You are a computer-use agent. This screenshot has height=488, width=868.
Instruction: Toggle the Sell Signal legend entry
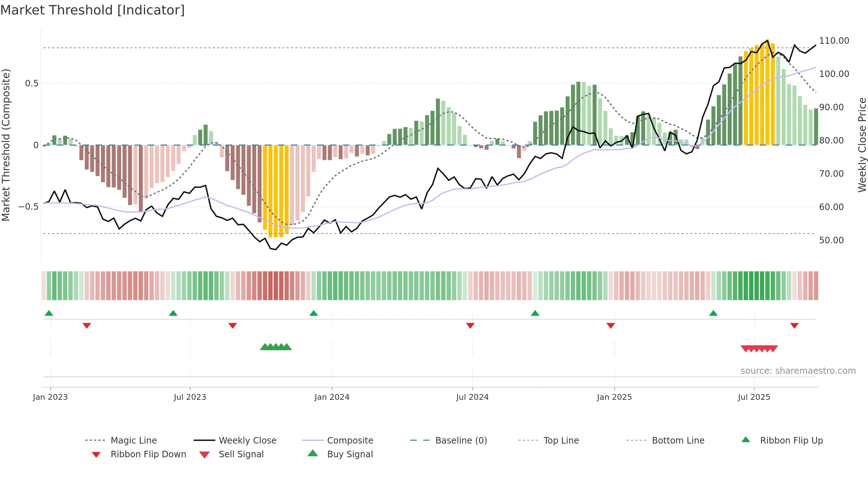(231, 454)
